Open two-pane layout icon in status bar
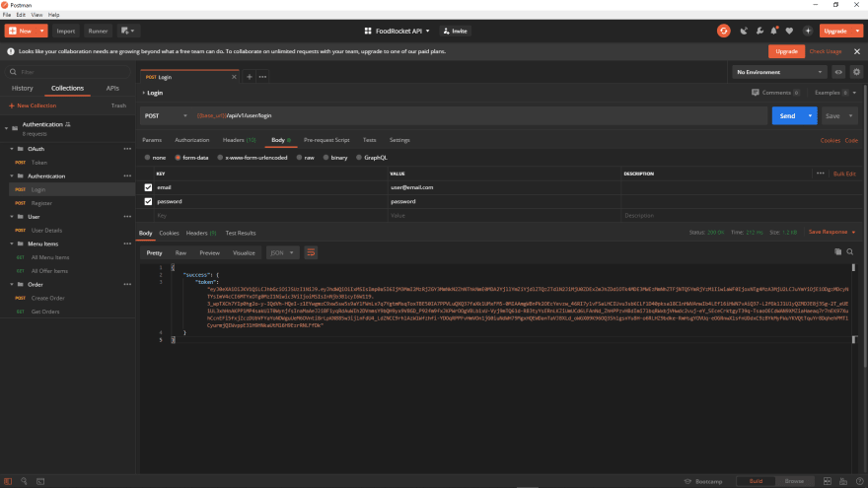 click(x=827, y=481)
